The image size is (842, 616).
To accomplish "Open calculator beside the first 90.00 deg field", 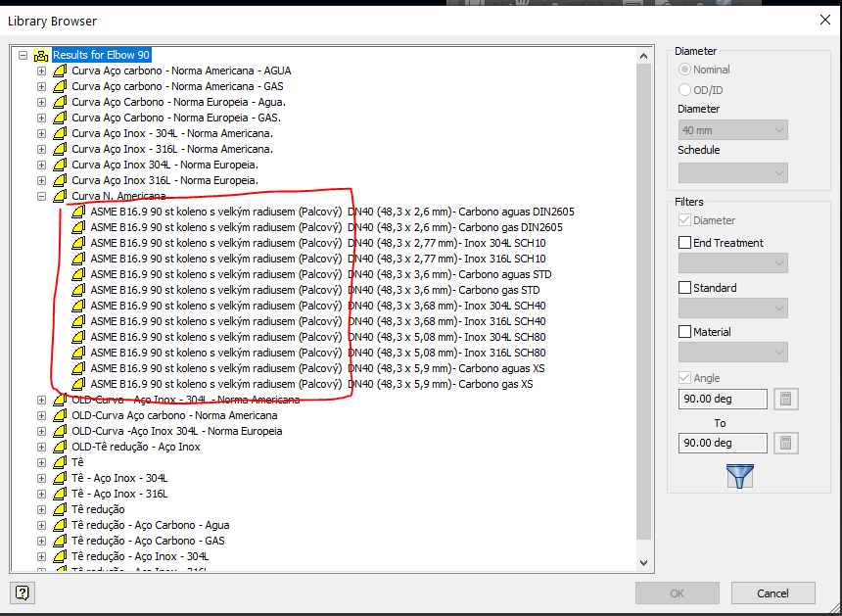I will click(x=785, y=399).
